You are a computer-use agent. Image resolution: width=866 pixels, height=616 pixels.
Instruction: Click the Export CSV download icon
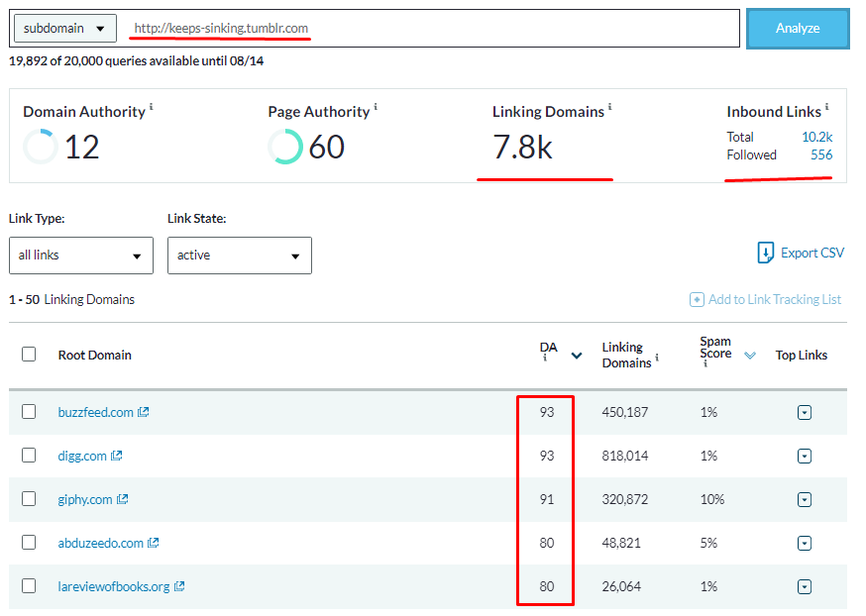pyautogui.click(x=766, y=253)
